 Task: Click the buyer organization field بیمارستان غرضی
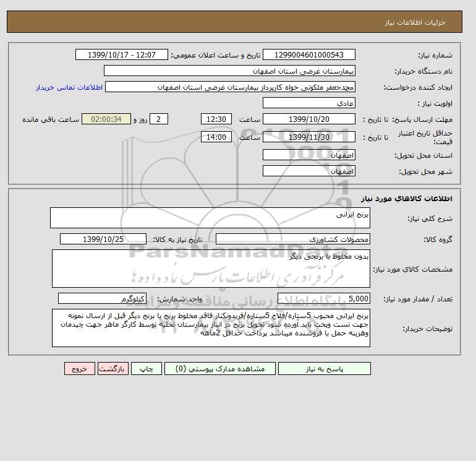coord(229,71)
